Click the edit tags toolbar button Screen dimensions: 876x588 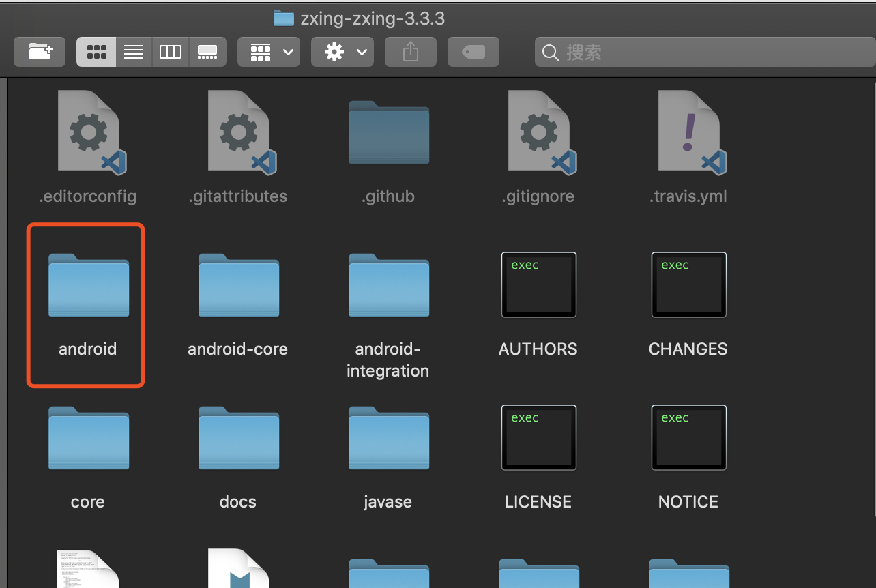click(x=473, y=52)
